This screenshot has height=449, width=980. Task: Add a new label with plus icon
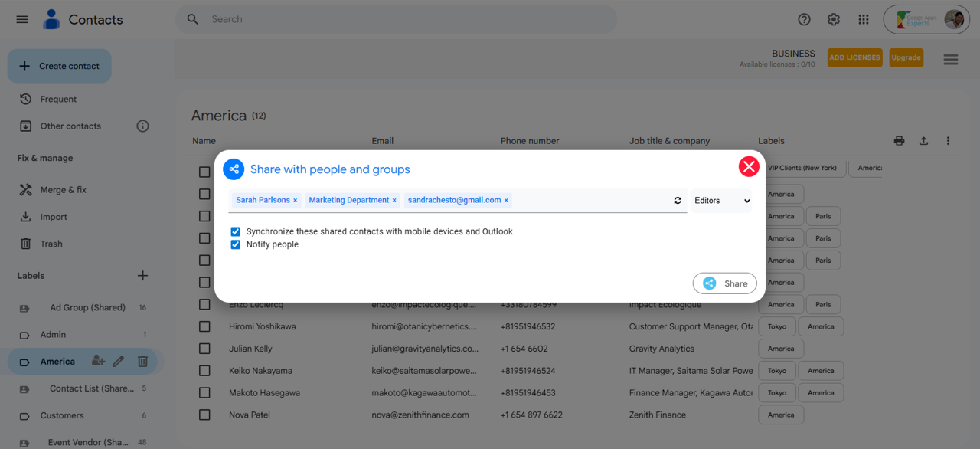[x=142, y=276]
